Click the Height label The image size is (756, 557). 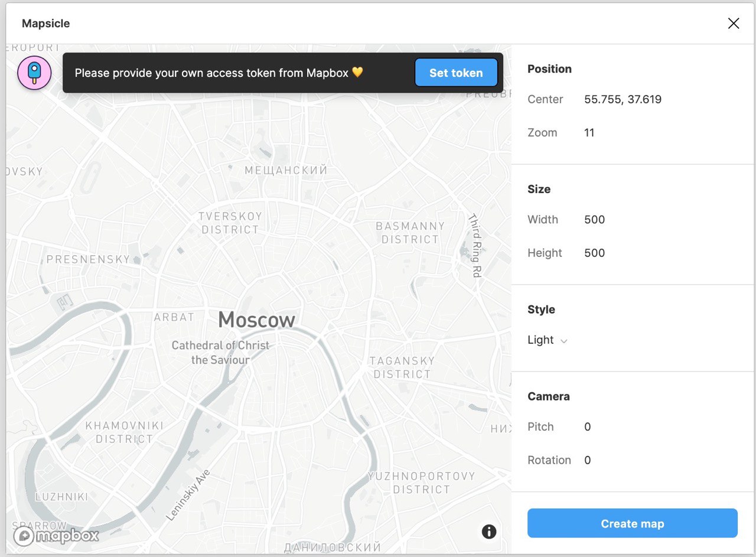pyautogui.click(x=545, y=253)
